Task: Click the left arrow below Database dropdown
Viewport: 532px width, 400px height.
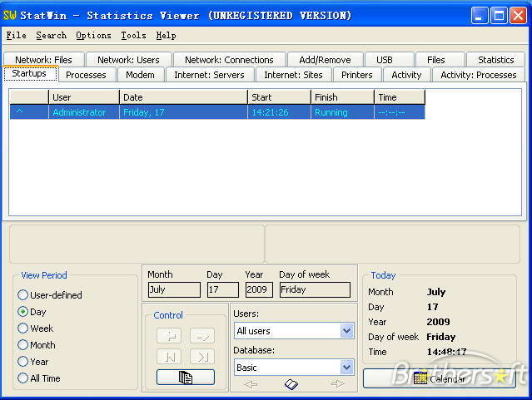Action: [x=250, y=384]
